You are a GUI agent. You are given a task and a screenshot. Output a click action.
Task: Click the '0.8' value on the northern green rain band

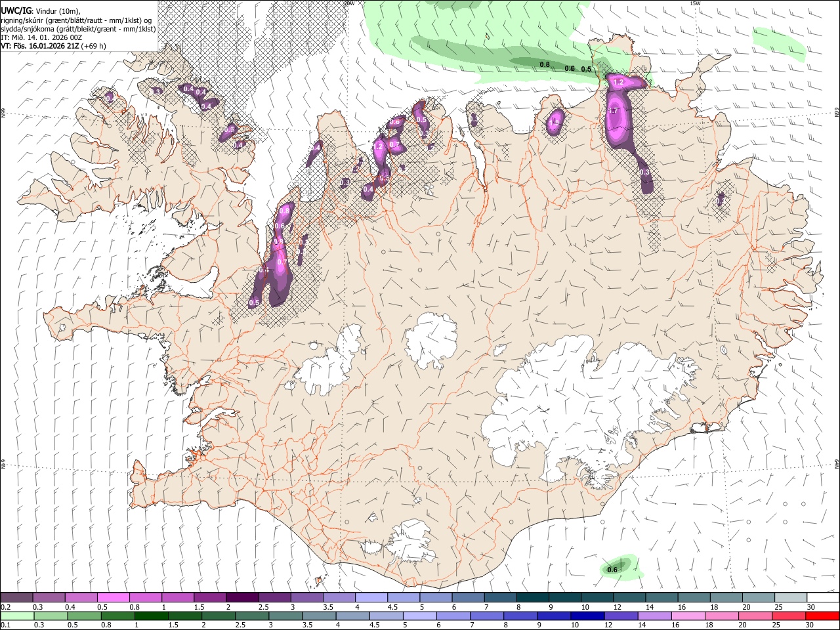(x=544, y=64)
